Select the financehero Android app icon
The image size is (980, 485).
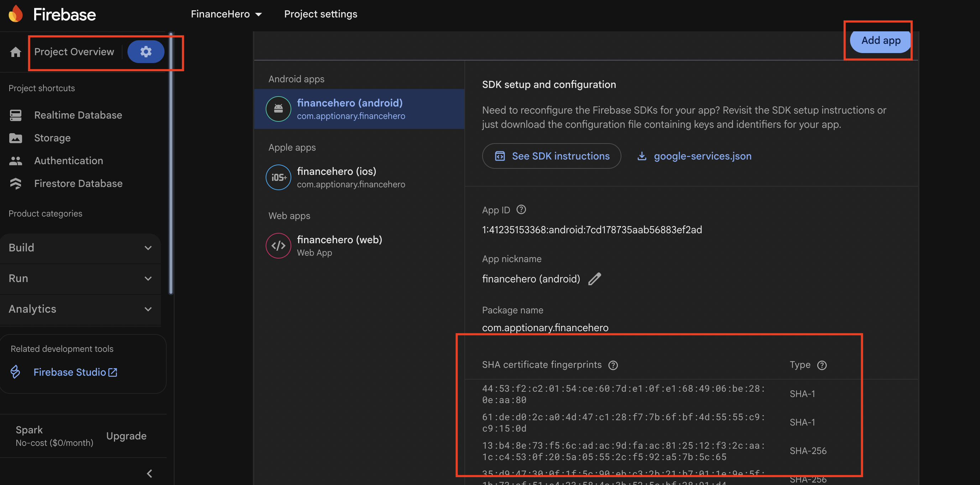278,109
